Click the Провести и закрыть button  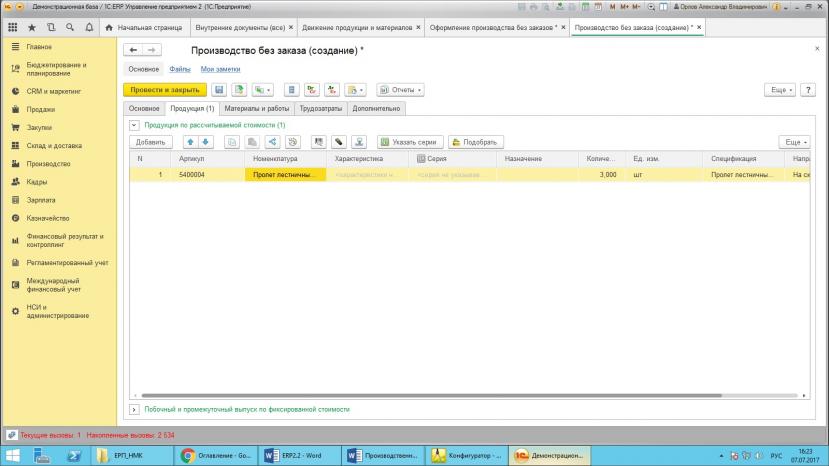(165, 90)
